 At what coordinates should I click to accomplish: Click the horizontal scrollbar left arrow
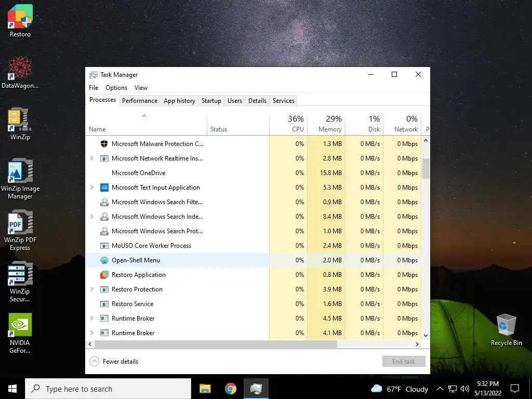(90, 344)
